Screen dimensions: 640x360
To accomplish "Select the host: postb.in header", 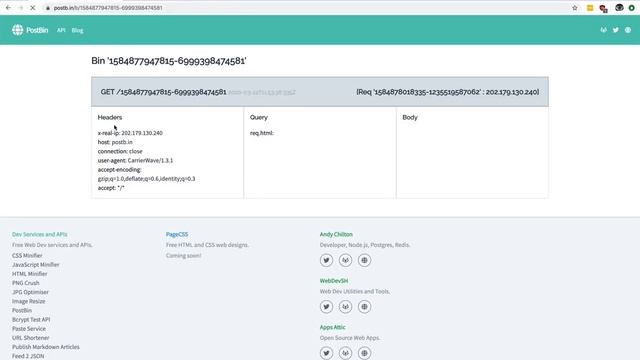I will (x=115, y=142).
